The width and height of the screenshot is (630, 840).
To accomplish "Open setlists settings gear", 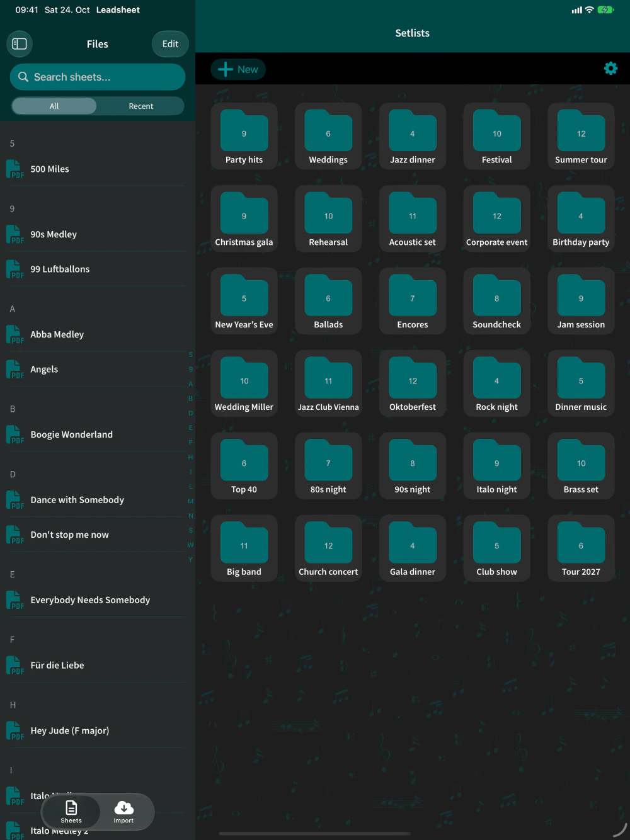I will pos(610,69).
